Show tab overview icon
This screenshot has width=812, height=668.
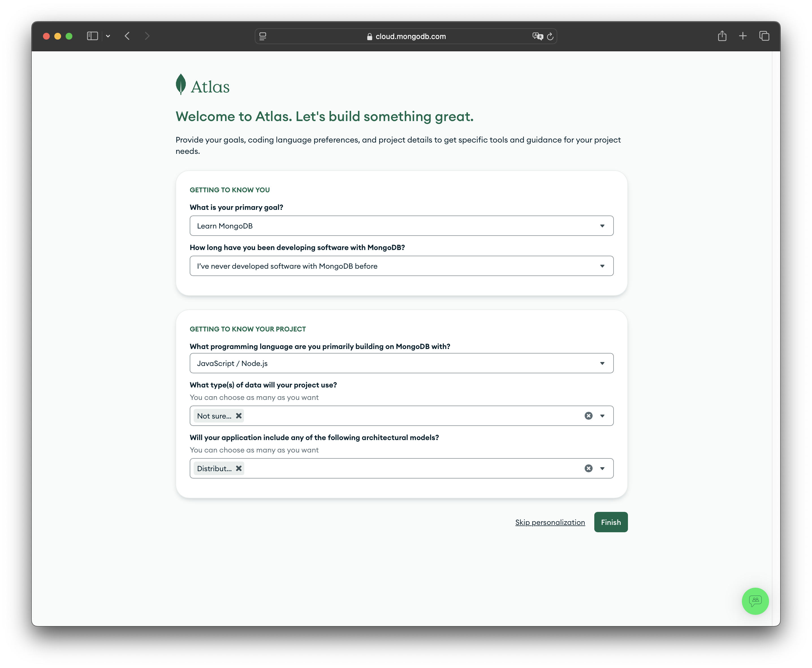click(764, 36)
